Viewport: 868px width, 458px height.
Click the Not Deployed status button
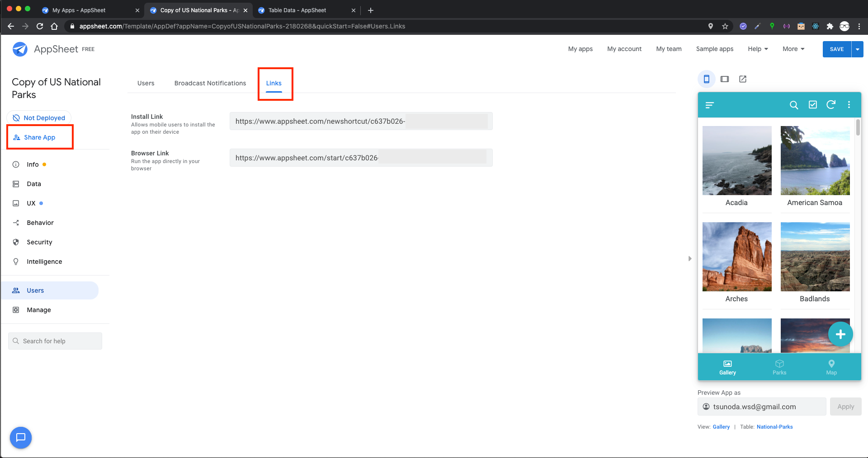(39, 118)
